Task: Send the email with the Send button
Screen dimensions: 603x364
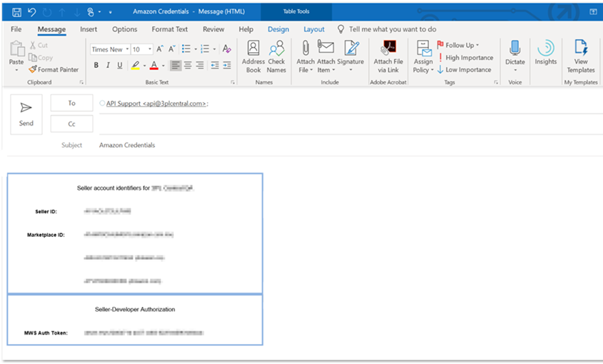Action: click(x=26, y=114)
